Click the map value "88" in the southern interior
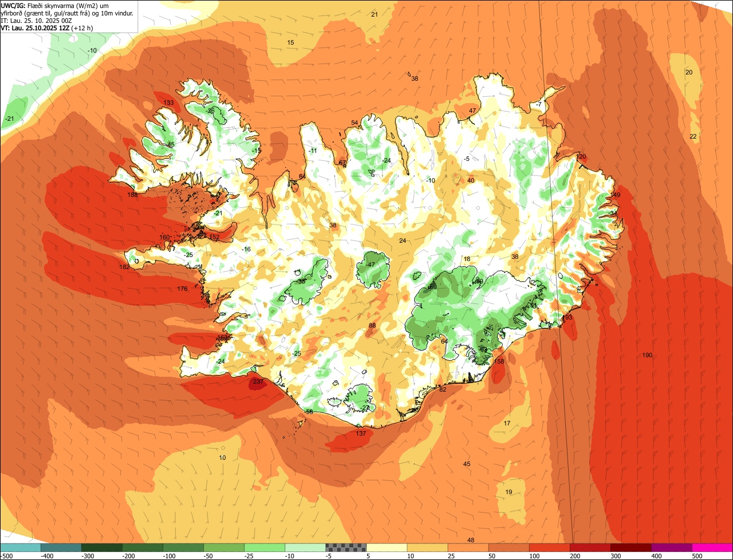733x560 pixels. click(372, 325)
